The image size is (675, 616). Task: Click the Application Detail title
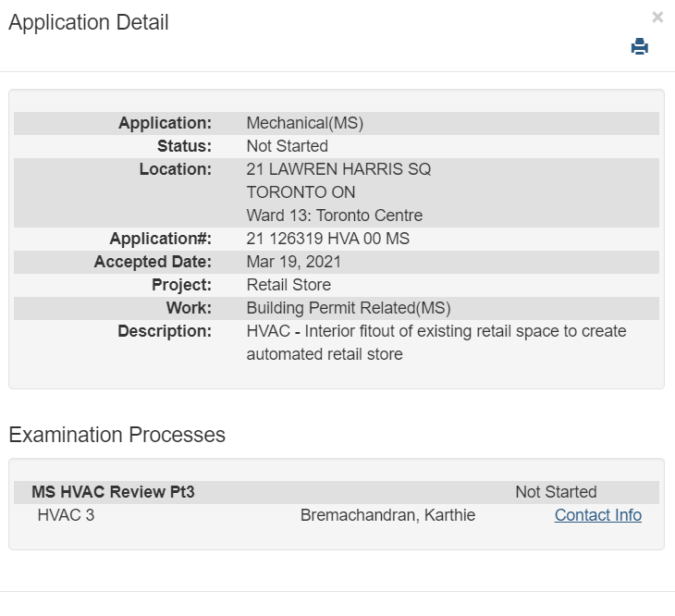coord(89,23)
